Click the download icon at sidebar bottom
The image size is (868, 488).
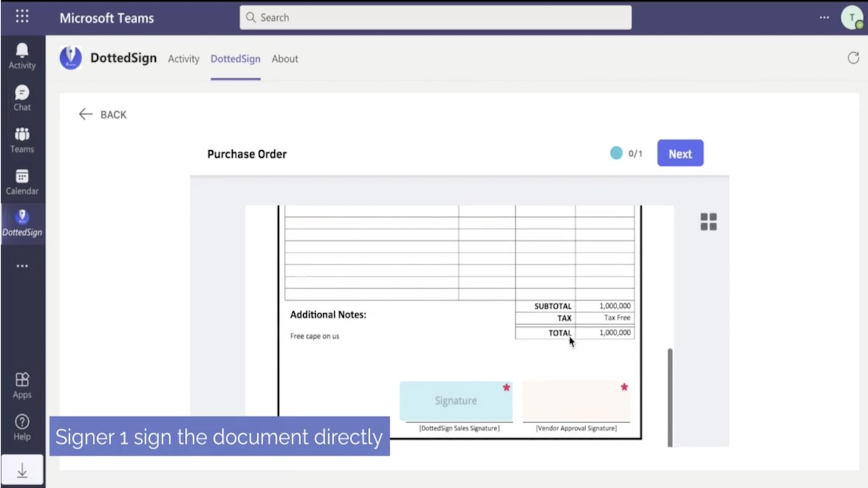pos(22,470)
